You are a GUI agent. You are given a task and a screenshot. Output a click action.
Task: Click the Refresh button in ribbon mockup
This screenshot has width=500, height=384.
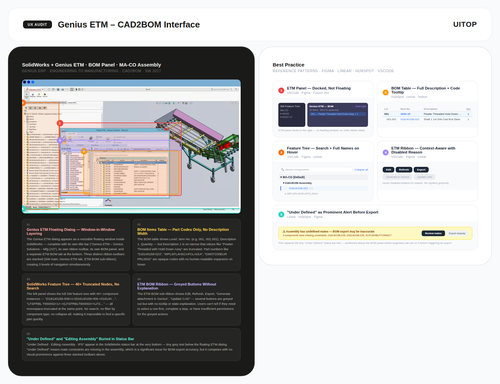(x=404, y=170)
